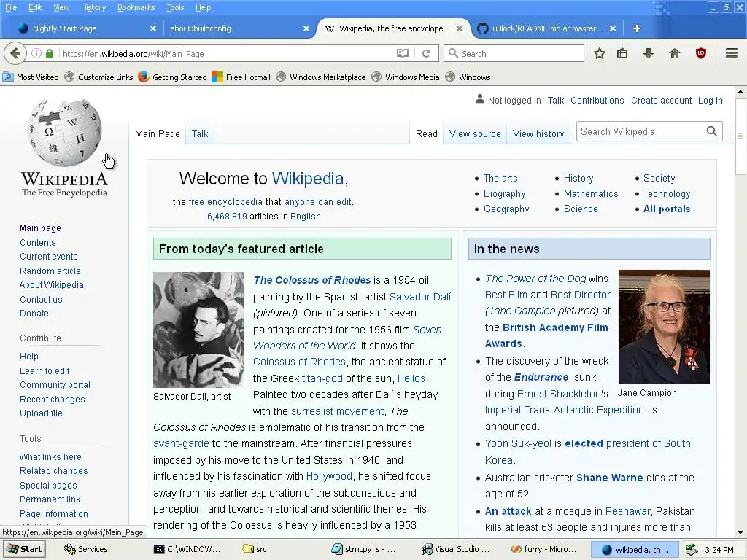The width and height of the screenshot is (747, 560).
Task: Switch to uBlock/README.md tab
Action: click(x=546, y=28)
